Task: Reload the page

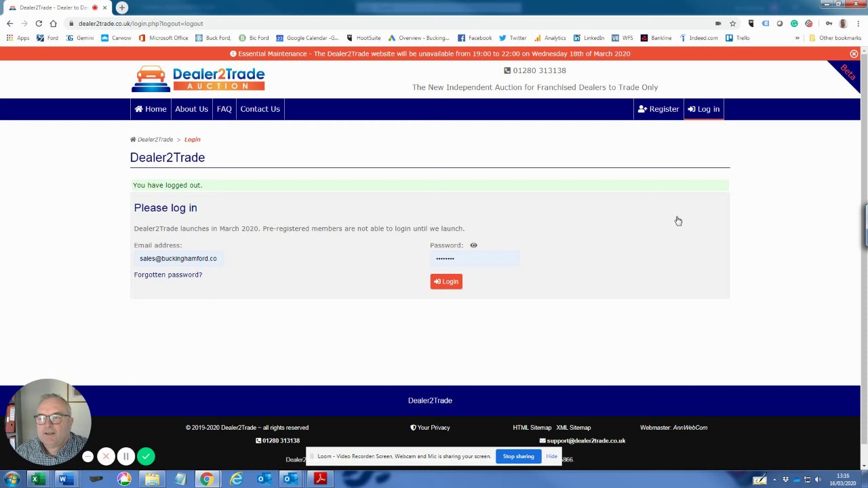Action: point(39,23)
